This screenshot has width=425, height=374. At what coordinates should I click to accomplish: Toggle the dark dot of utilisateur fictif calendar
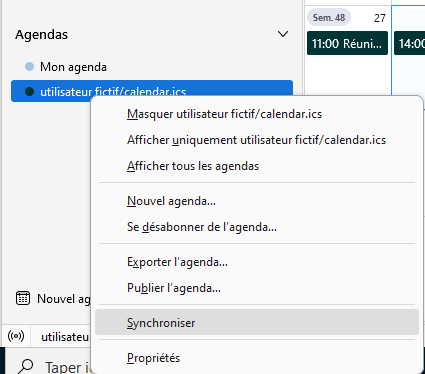coord(30,91)
